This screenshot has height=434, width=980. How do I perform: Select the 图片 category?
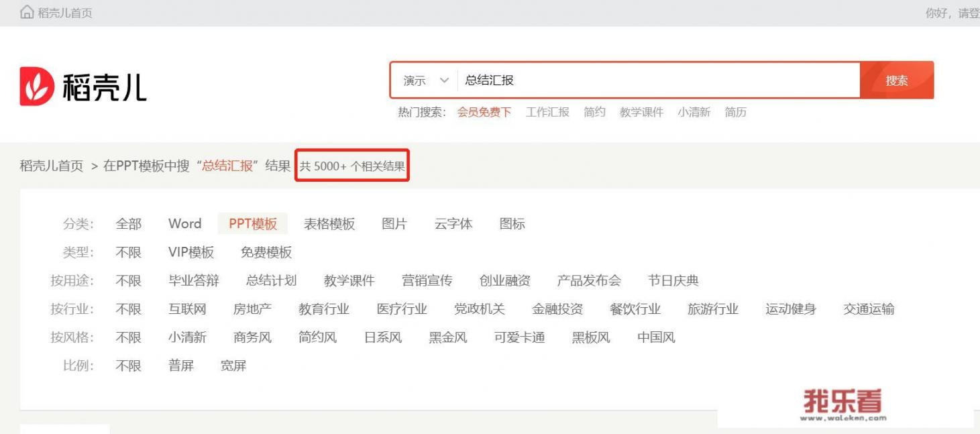pos(394,224)
